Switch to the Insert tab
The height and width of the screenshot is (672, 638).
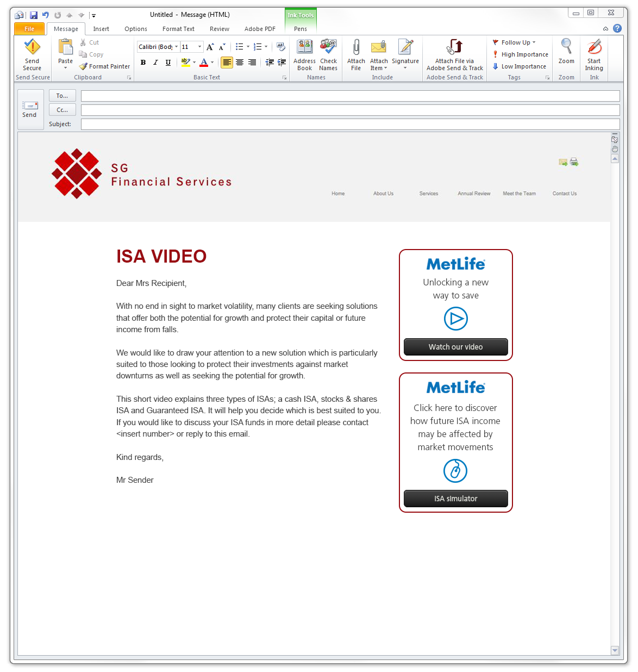tap(101, 29)
